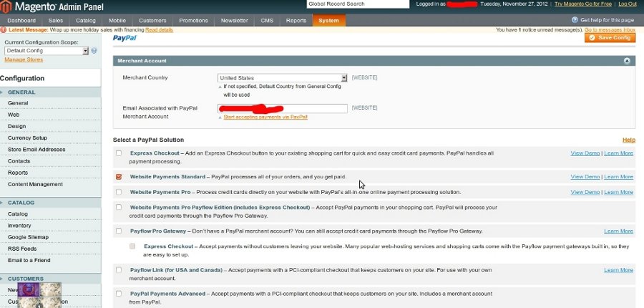
Task: Open the Contacts configuration section
Action: click(19, 161)
